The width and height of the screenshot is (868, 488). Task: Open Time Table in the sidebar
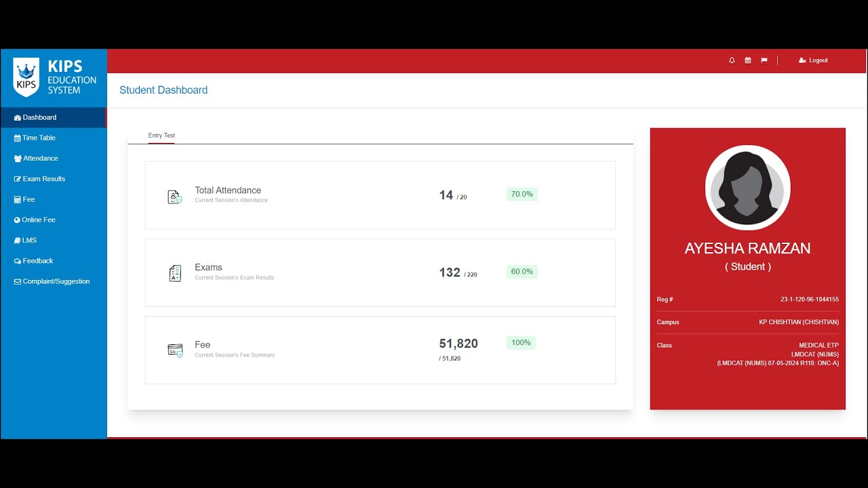click(x=53, y=138)
